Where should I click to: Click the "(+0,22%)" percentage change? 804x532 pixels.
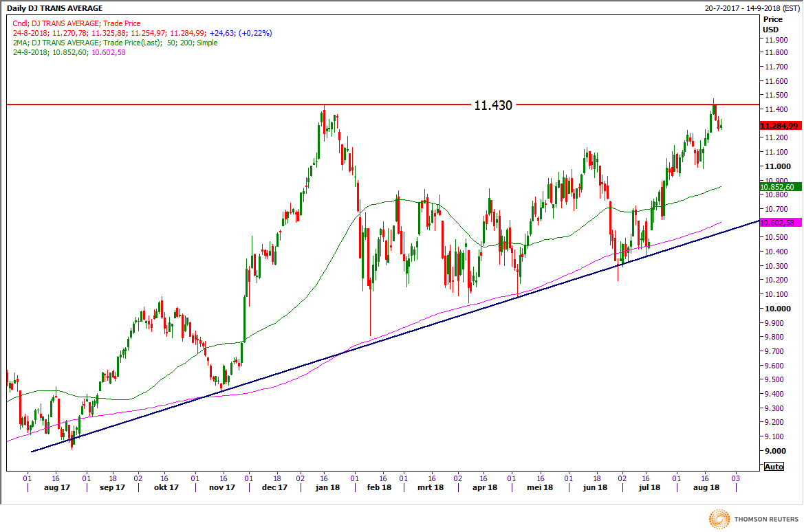point(255,33)
